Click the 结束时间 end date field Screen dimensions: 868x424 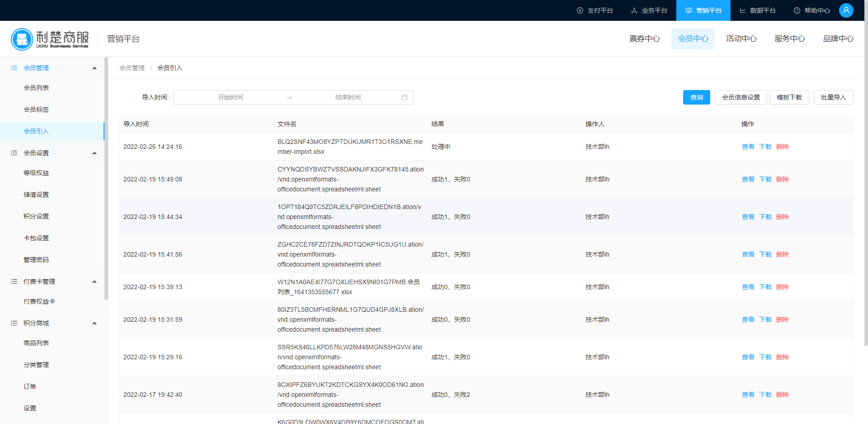tap(348, 97)
